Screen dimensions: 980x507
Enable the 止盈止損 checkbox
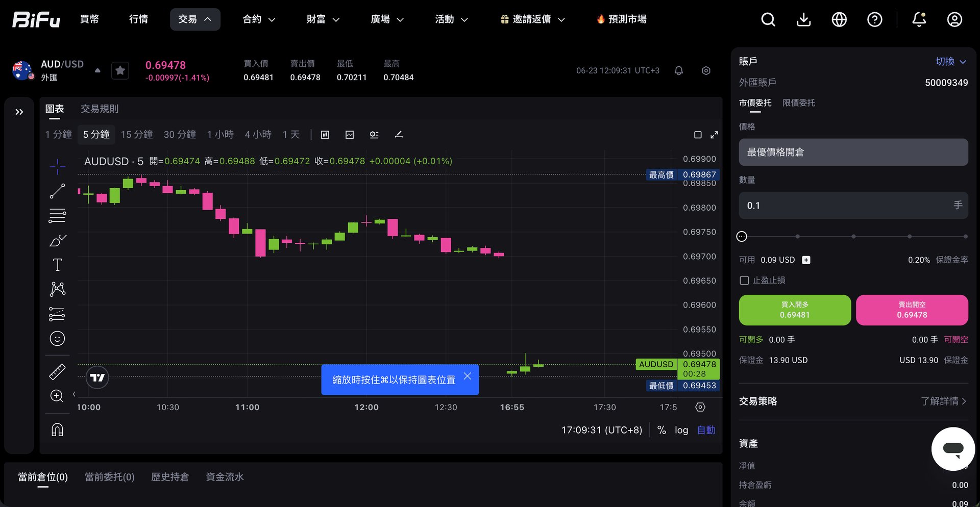click(744, 281)
